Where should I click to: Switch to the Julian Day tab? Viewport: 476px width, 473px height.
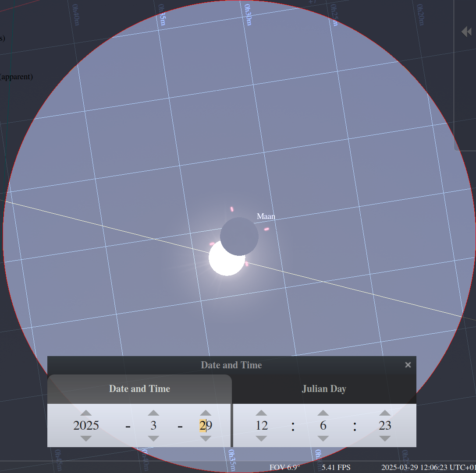click(x=324, y=389)
